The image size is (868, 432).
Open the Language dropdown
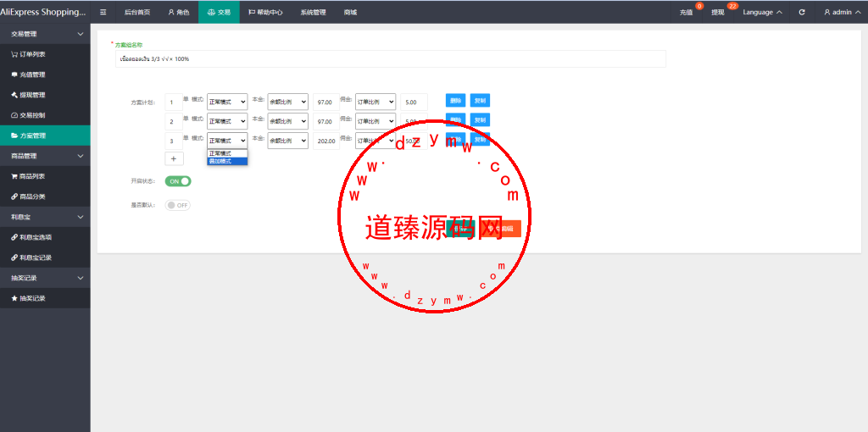pos(762,12)
